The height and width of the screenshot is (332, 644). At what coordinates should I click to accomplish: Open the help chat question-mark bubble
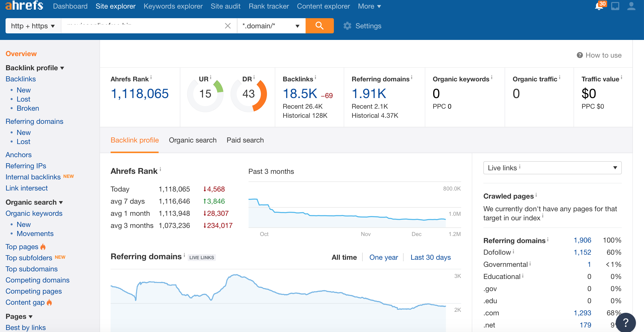click(x=626, y=323)
